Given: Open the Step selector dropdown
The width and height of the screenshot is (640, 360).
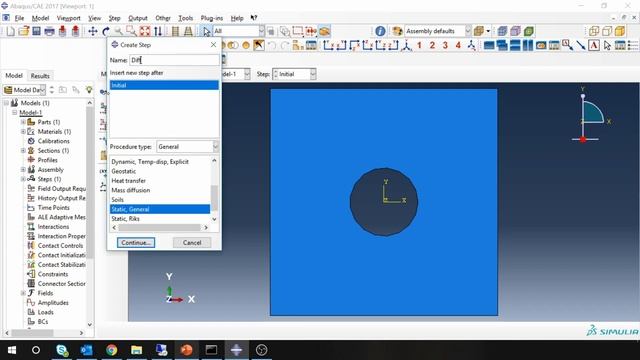Looking at the screenshot, I should tap(294, 74).
